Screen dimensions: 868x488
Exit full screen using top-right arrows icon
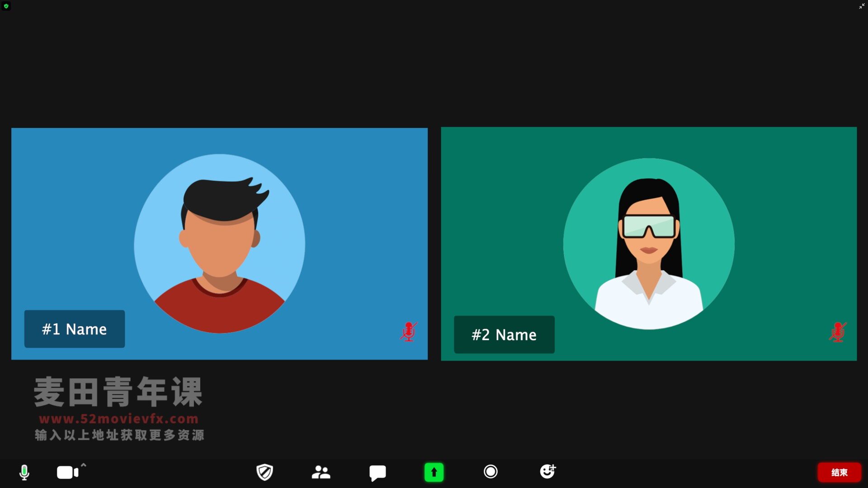[862, 6]
